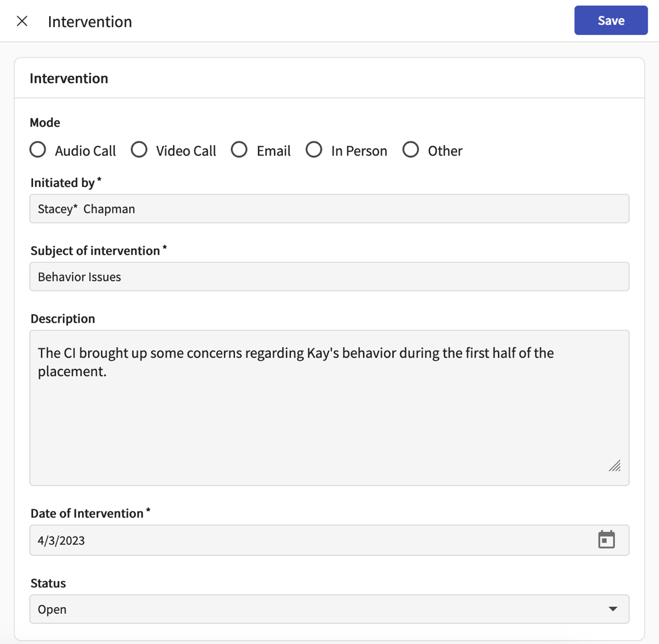The image size is (659, 644).
Task: Click the Subject of intervention field
Action: 329,276
